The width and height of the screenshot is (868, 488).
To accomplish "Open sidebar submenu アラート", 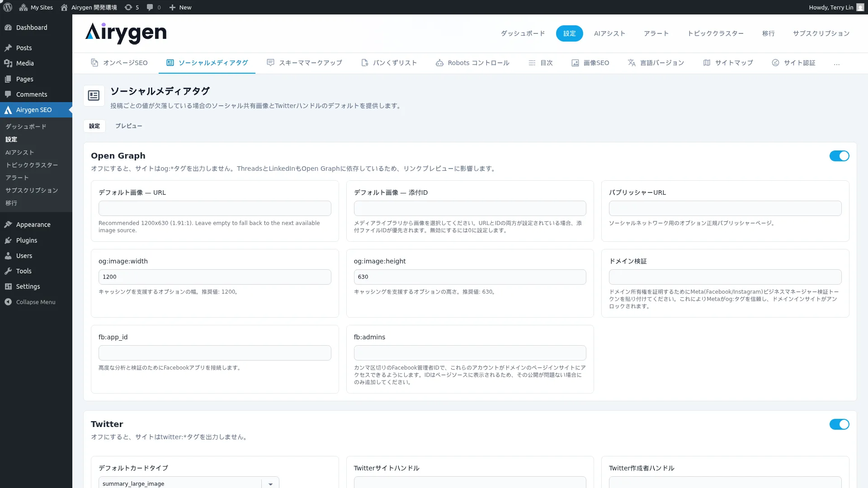I will point(17,178).
